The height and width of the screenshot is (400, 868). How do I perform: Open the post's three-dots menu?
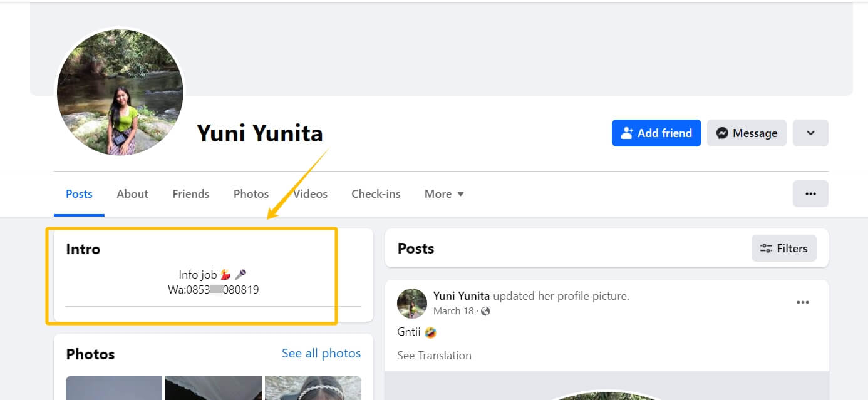tap(803, 303)
